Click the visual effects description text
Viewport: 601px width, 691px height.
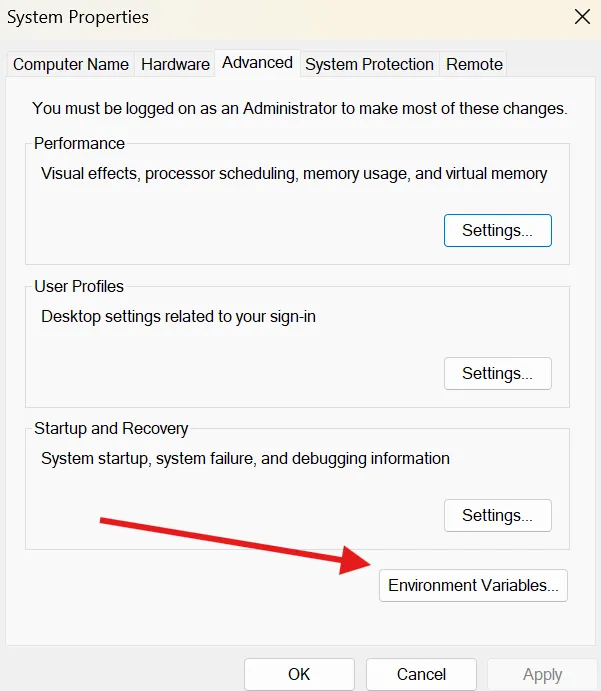[x=294, y=173]
